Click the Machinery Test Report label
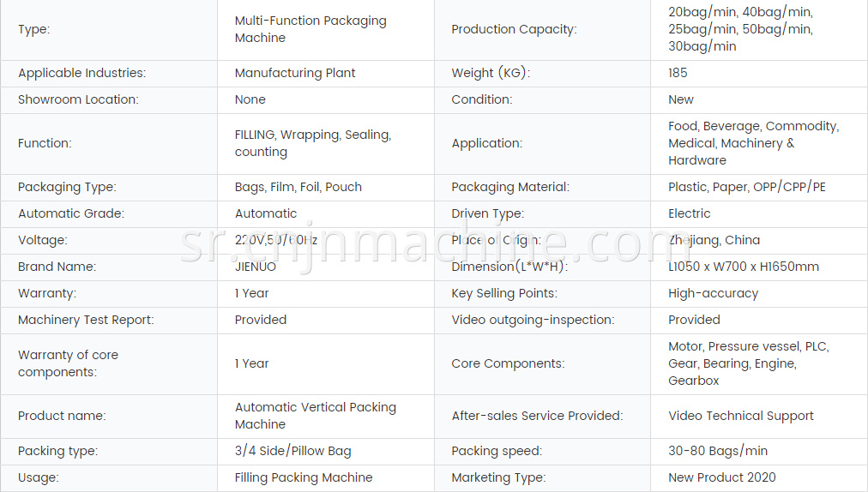868x492 pixels. [x=86, y=320]
